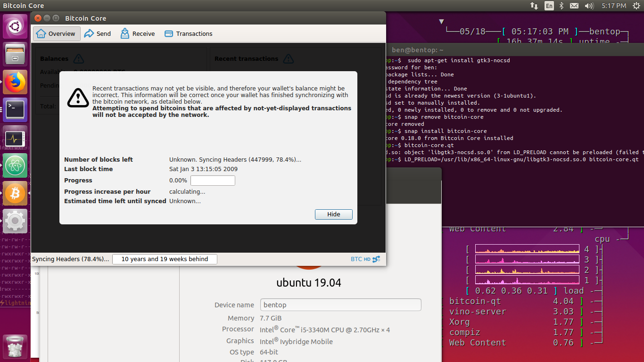Focus the Device name text field
The image size is (644, 362).
click(x=340, y=304)
